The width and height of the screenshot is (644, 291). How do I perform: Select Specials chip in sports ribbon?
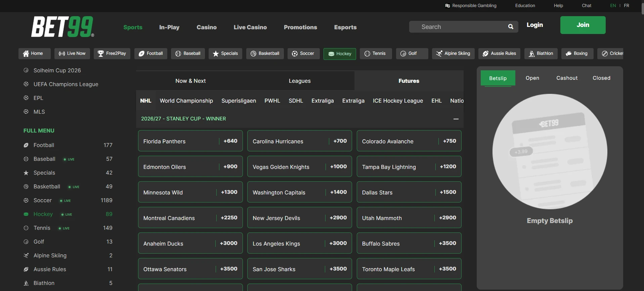(225, 53)
